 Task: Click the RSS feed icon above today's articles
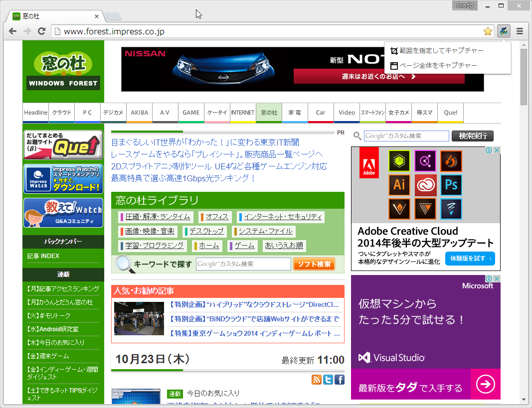pos(317,380)
